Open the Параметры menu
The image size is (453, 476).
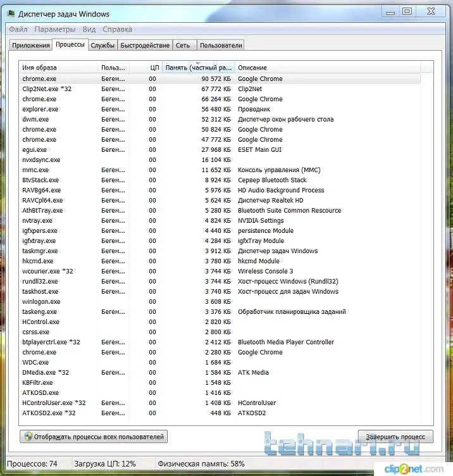coord(55,30)
